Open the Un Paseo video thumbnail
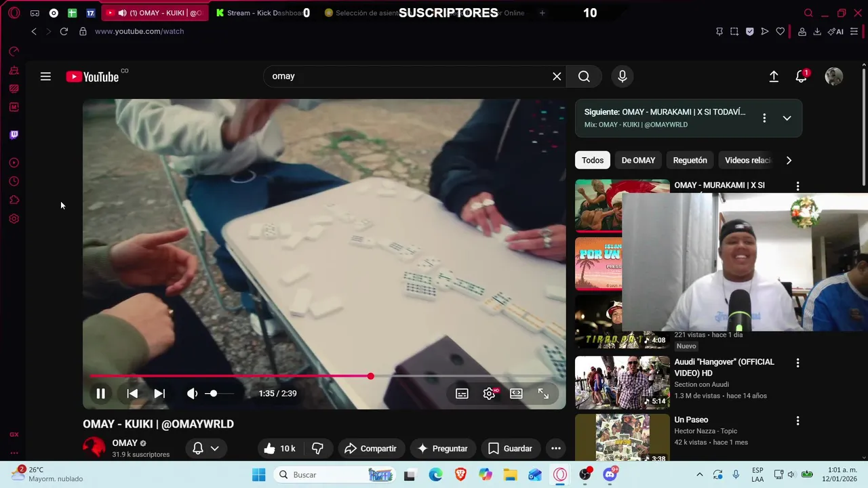The image size is (868, 488). tap(622, 437)
